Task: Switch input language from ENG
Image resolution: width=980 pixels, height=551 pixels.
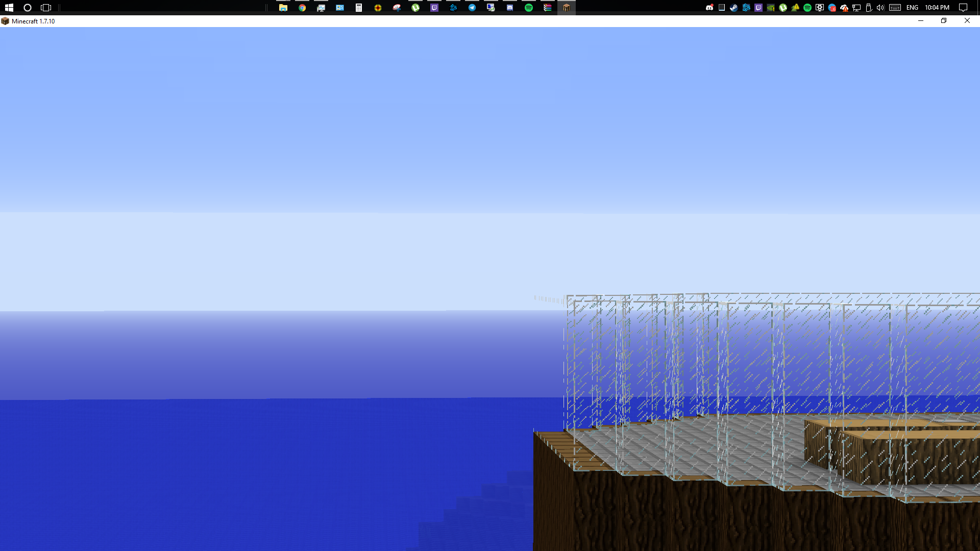Action: point(913,8)
